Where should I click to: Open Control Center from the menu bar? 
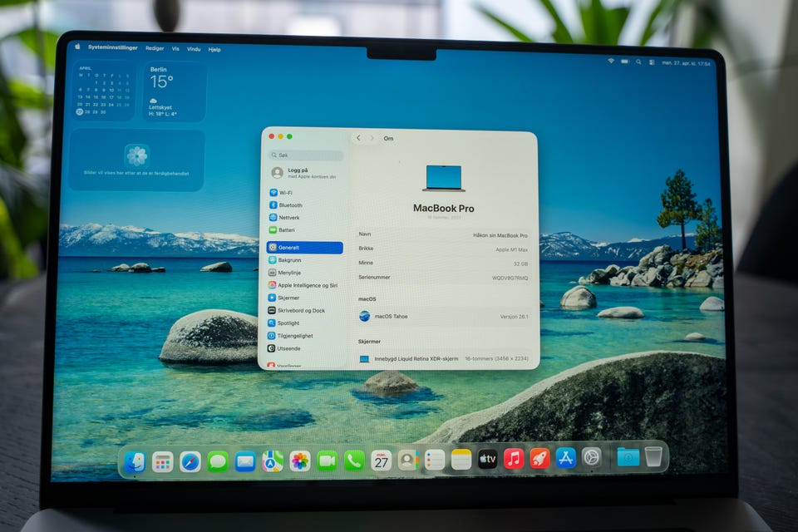652,62
